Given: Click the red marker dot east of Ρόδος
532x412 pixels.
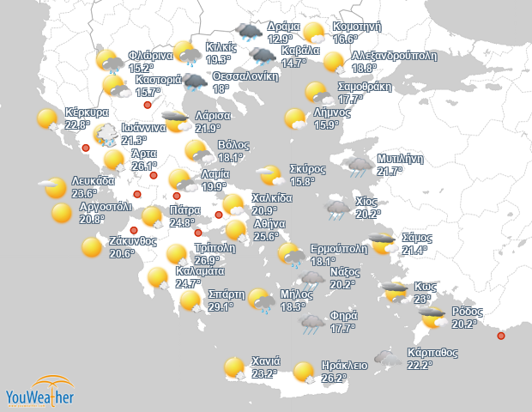Looking at the screenshot, I should [x=501, y=336].
